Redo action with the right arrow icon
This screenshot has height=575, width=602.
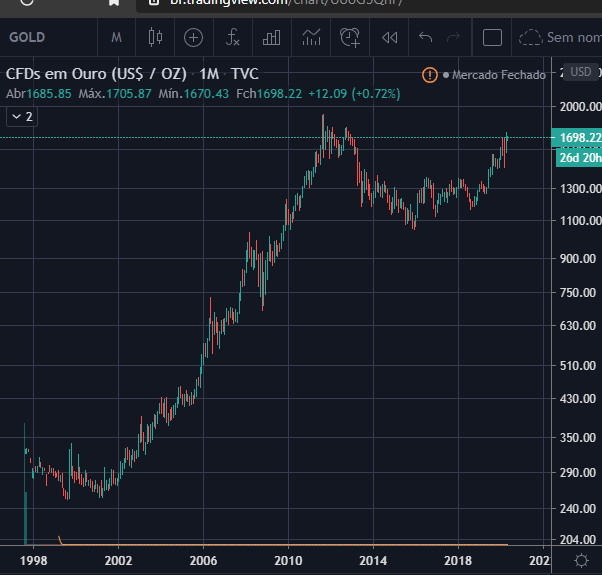pos(454,38)
